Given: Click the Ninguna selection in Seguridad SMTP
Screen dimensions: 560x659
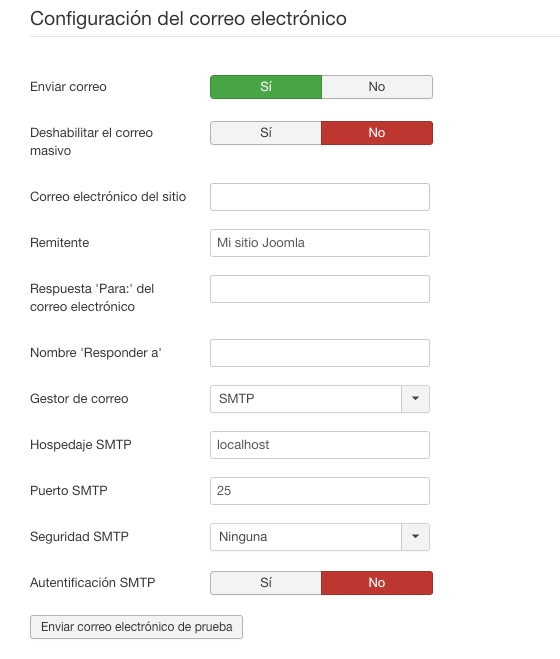Looking at the screenshot, I should point(306,537).
